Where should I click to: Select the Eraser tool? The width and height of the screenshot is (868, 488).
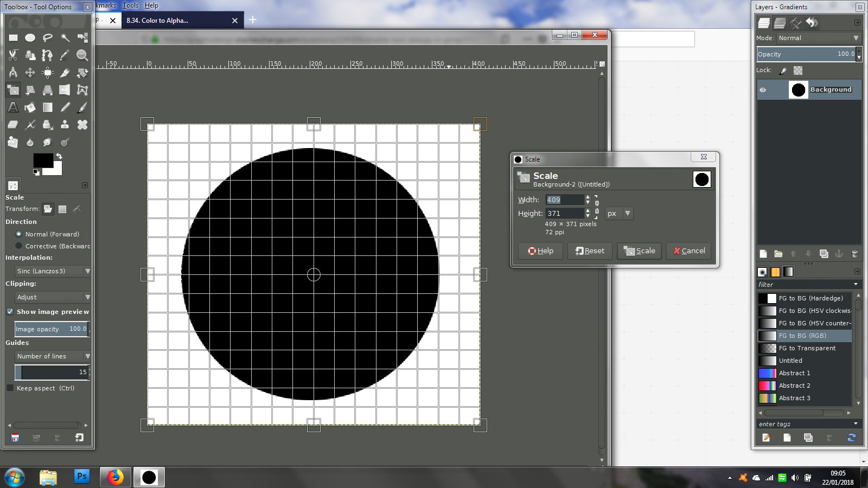[x=13, y=125]
